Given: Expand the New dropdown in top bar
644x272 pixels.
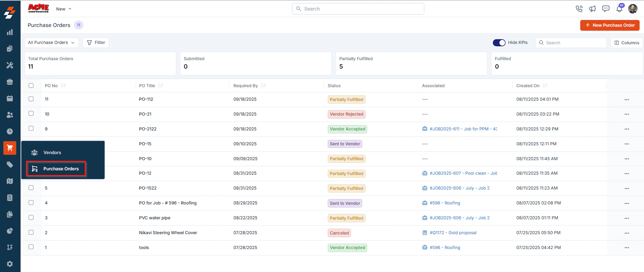Looking at the screenshot, I should [64, 9].
